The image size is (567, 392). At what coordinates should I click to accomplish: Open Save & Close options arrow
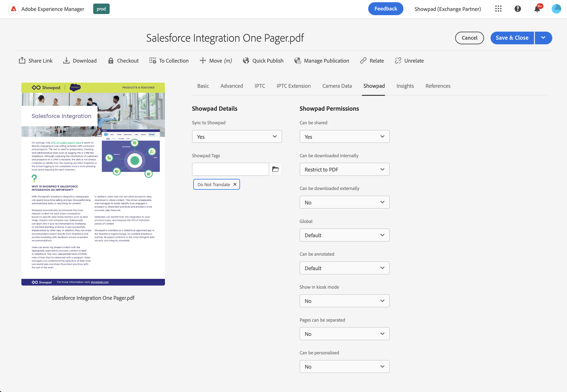(x=543, y=38)
